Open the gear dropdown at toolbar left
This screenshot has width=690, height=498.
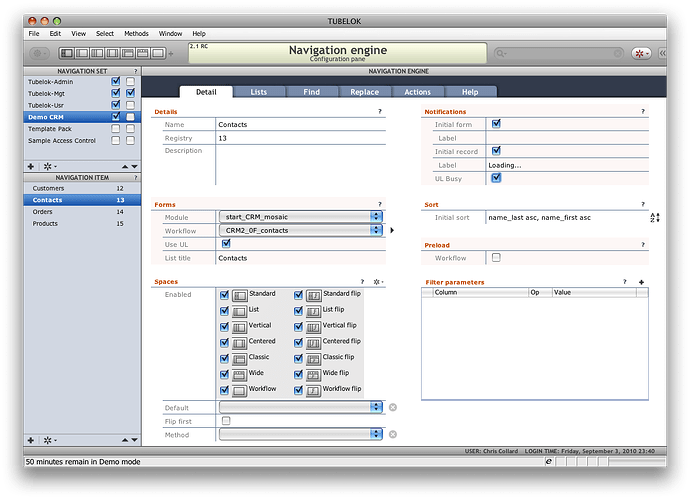40,54
